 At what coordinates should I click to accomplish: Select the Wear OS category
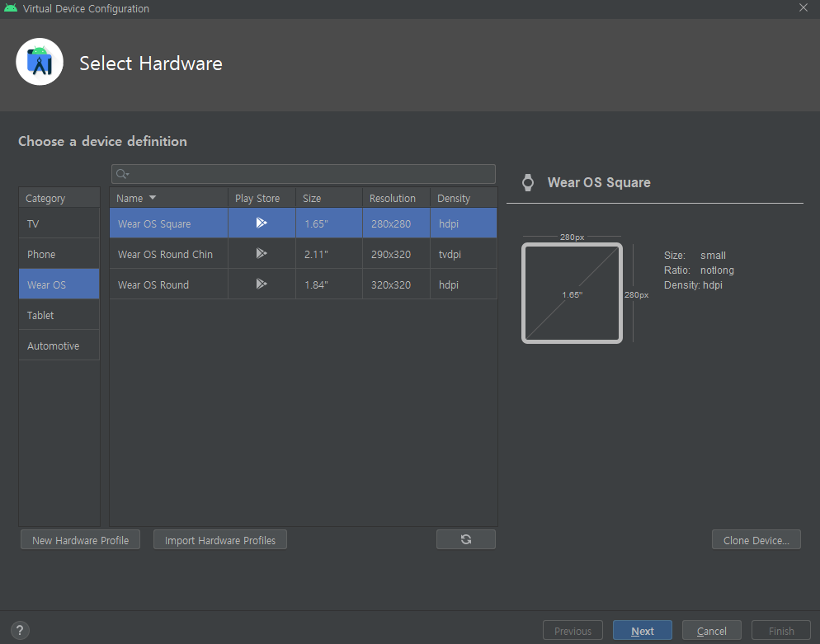tap(59, 284)
